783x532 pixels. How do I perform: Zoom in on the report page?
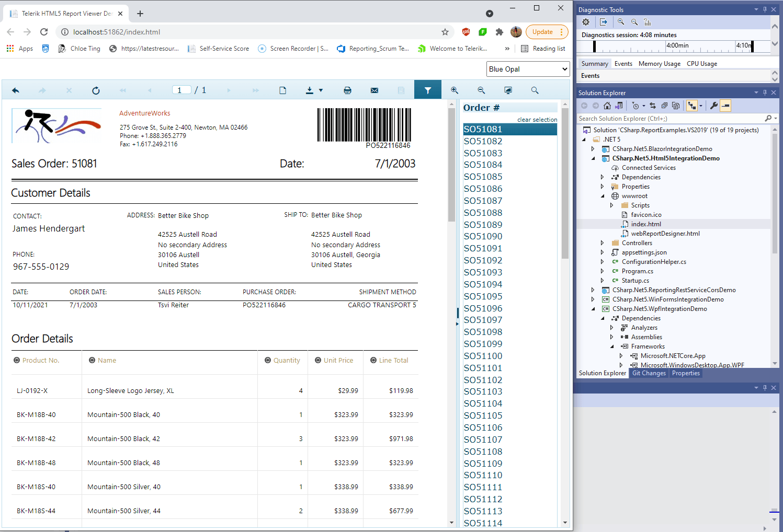455,90
